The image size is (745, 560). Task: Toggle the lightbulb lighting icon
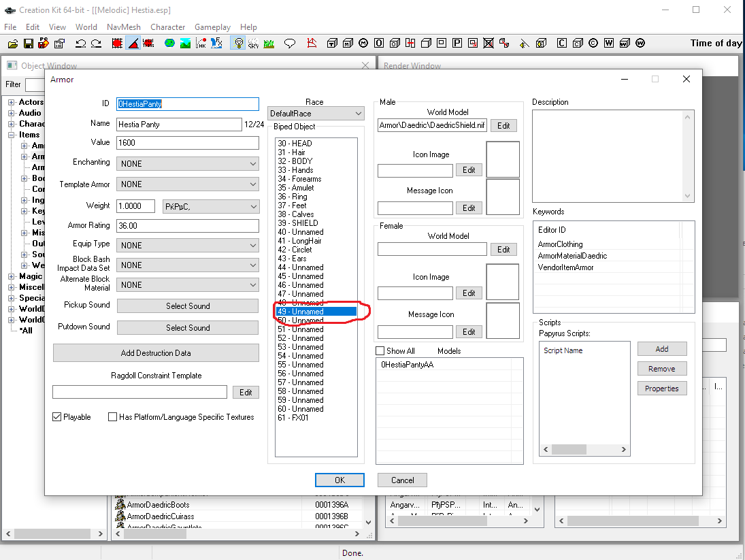[x=238, y=44]
